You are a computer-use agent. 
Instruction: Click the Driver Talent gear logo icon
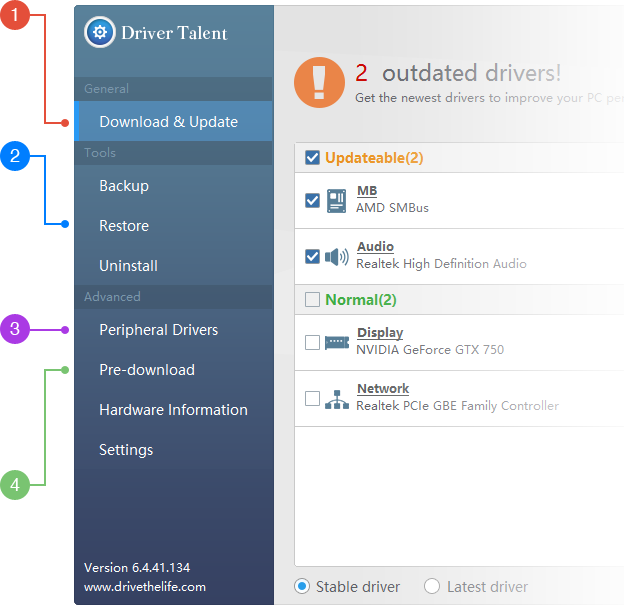pyautogui.click(x=99, y=32)
